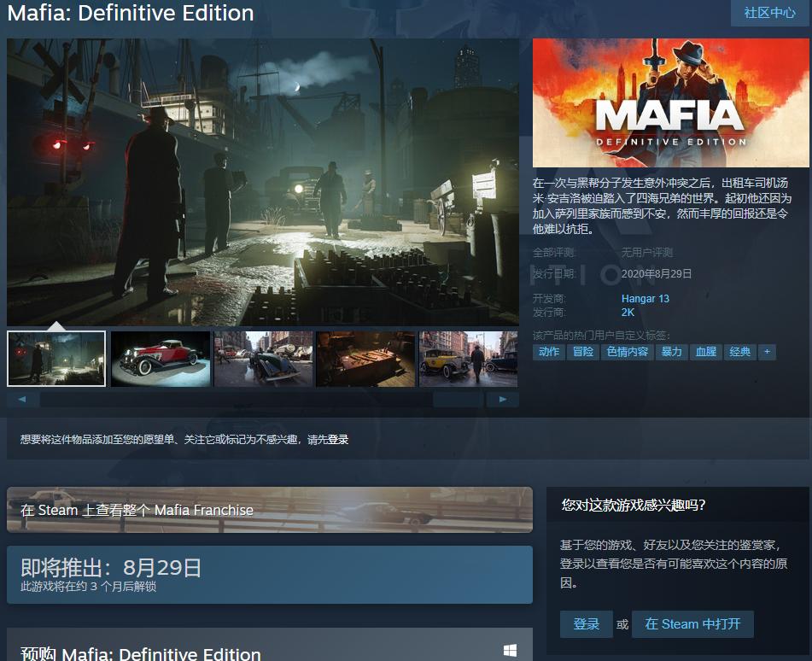Click the 登录 link in wishlist notice
This screenshot has width=812, height=661.
coord(338,440)
